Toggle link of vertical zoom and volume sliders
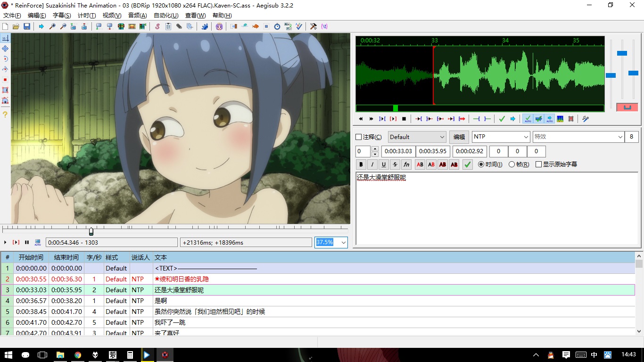Screen dimensions: 644x362 [627, 107]
